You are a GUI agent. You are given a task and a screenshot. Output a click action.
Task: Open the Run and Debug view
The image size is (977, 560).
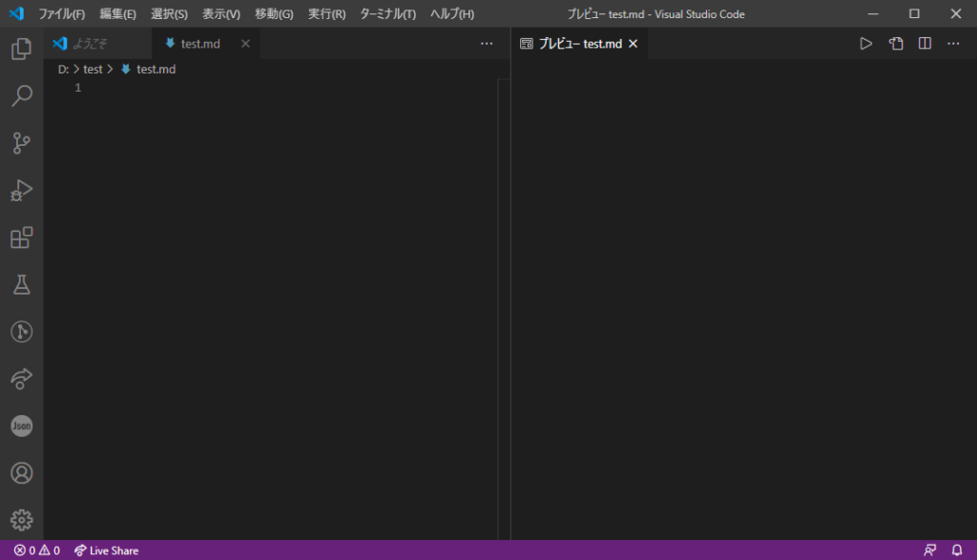tap(22, 191)
